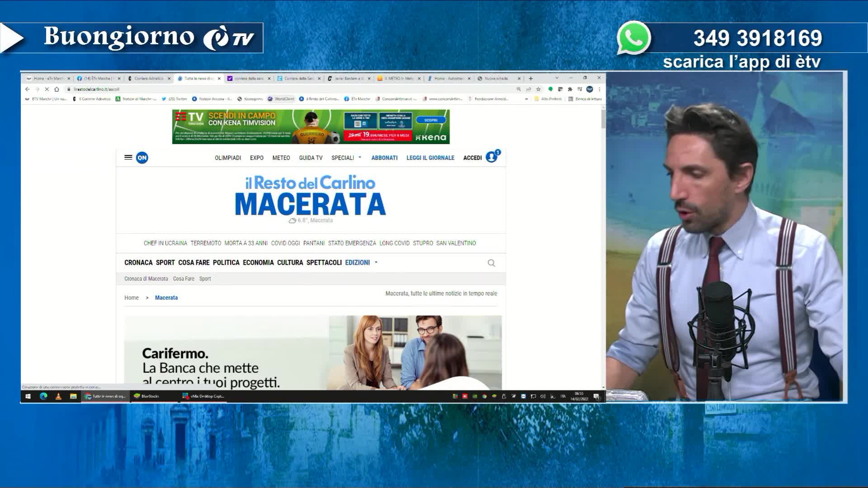The width and height of the screenshot is (868, 488).
Task: Click the address bar URL field
Action: coord(289,89)
